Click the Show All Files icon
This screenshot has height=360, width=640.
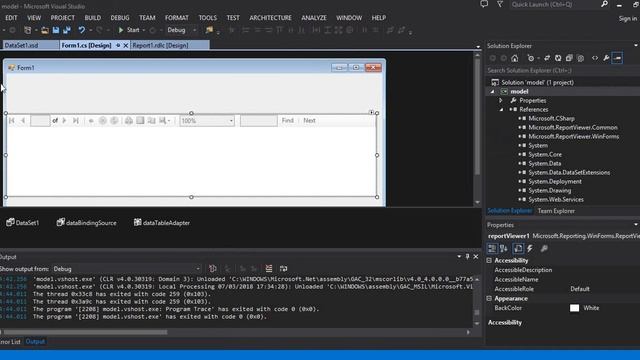pos(580,58)
